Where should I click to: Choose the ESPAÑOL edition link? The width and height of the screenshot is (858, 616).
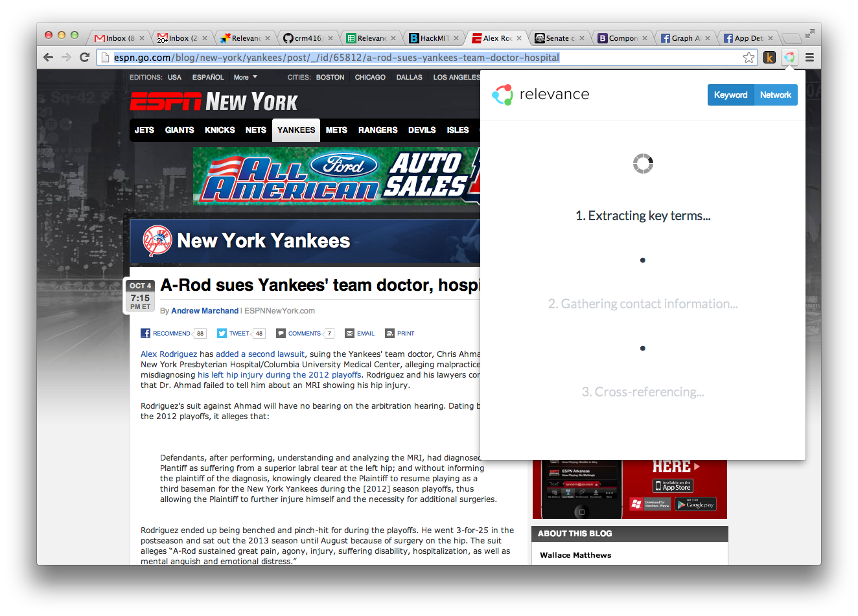coord(208,77)
